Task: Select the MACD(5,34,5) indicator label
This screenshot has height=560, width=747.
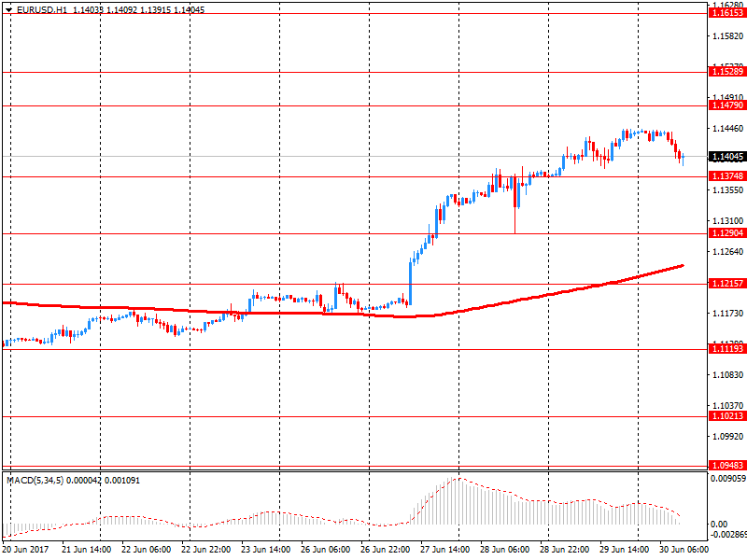Action: 35,481
